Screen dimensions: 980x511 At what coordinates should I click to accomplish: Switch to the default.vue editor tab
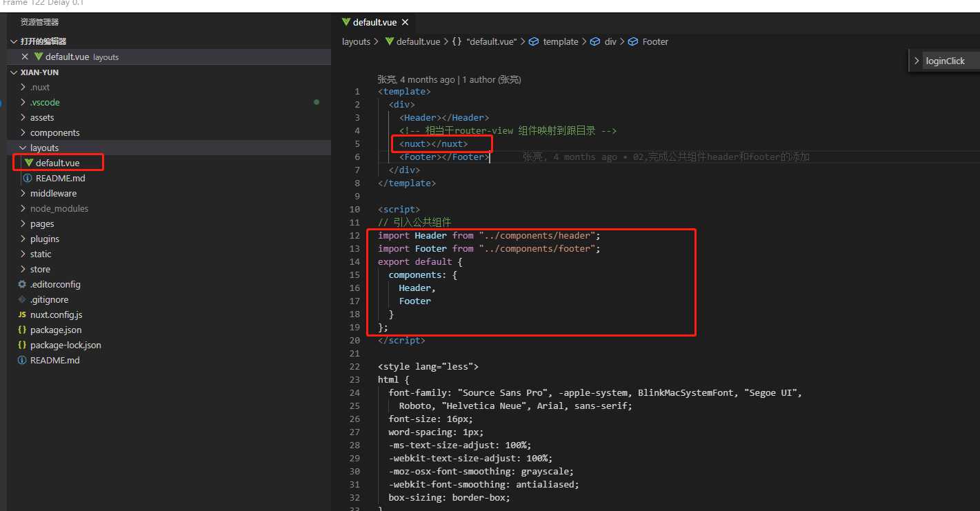tap(375, 22)
